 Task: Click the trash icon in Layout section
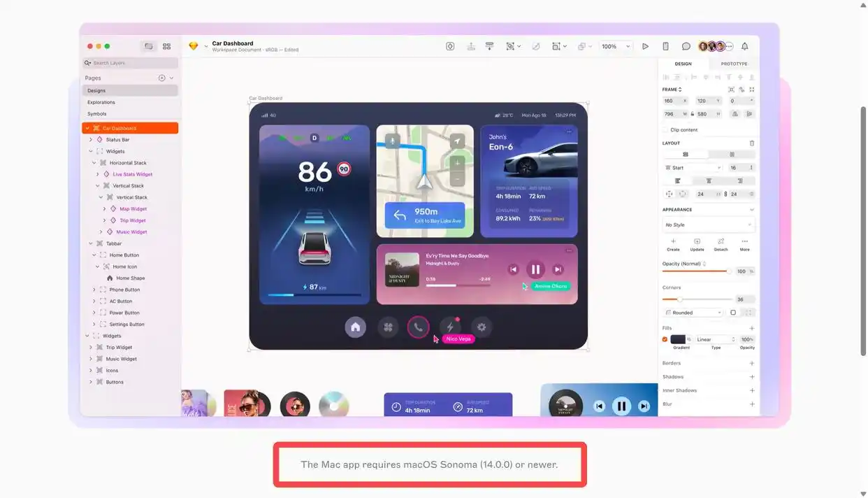coord(752,143)
